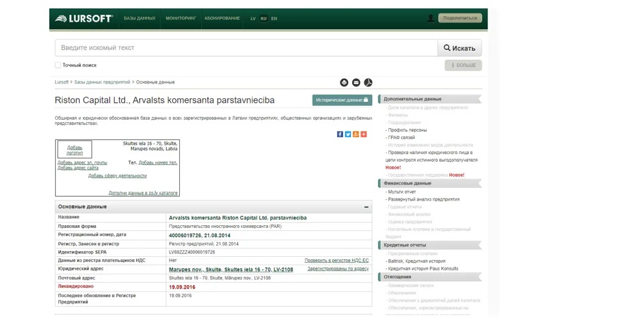The height and width of the screenshot is (319, 644).
Task: Expand the БОЛЬШЕ search options
Action: [x=463, y=65]
